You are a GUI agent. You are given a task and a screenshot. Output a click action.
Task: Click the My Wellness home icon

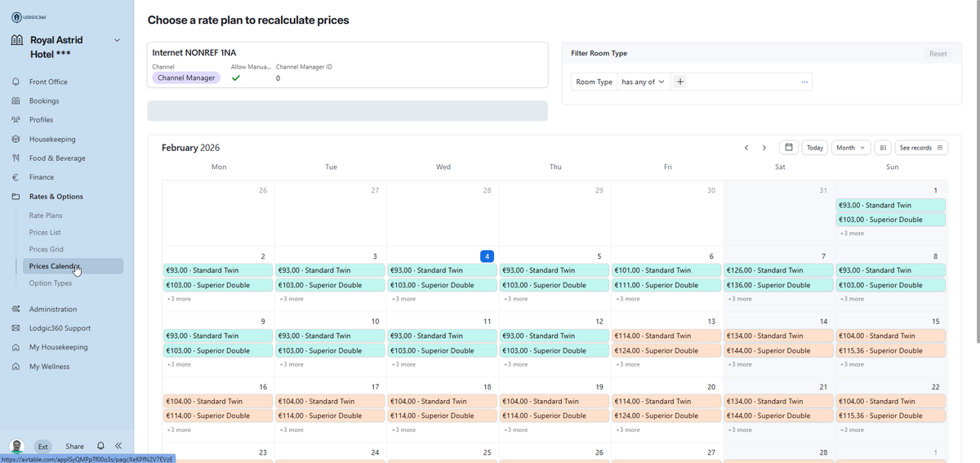pos(16,367)
